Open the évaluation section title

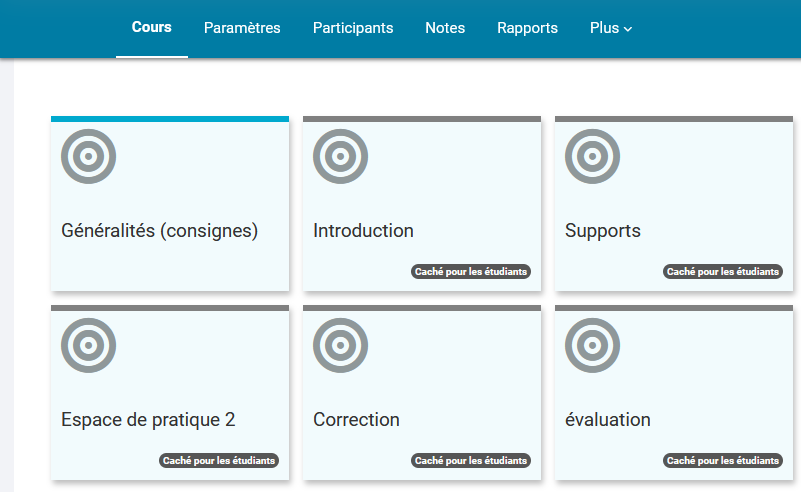pos(608,420)
